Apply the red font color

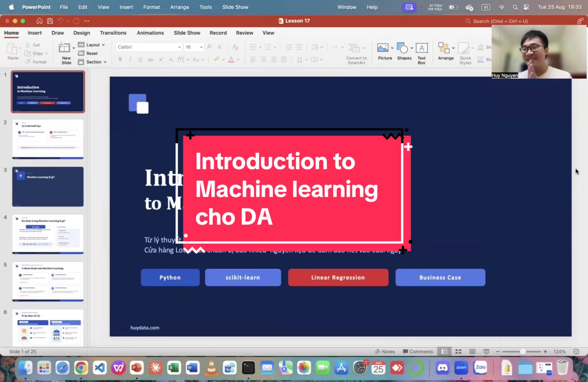pyautogui.click(x=231, y=59)
